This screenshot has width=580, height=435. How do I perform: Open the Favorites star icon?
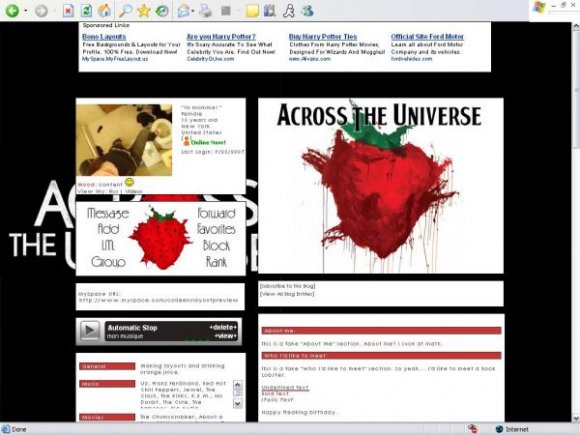144,11
